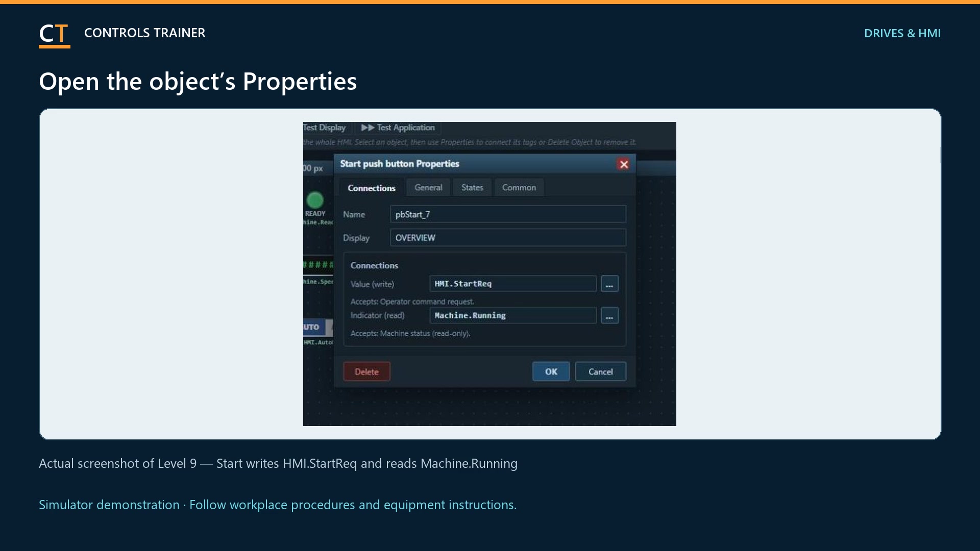Confirm the dialog with OK
Viewport: 980px width, 551px height.
[551, 371]
